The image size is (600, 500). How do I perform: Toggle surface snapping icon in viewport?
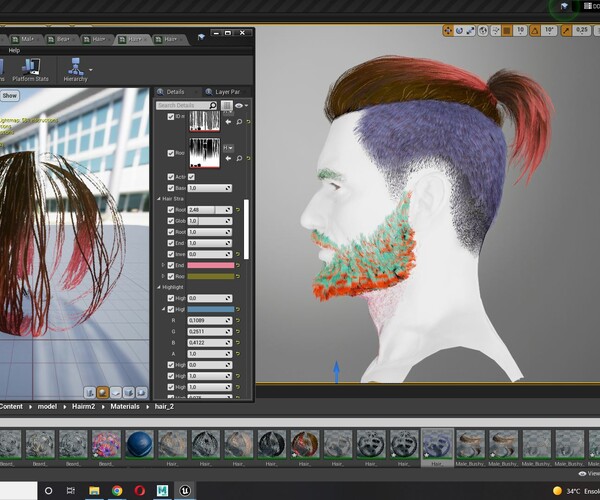click(x=495, y=31)
